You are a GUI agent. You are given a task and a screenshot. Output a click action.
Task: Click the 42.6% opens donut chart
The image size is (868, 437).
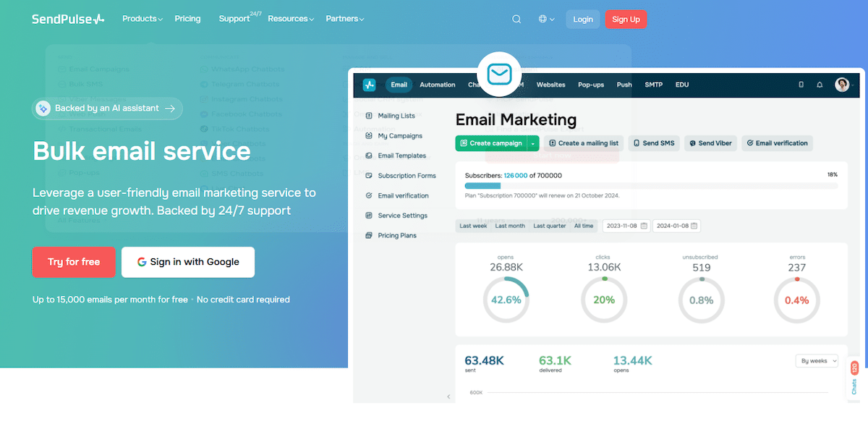506,300
